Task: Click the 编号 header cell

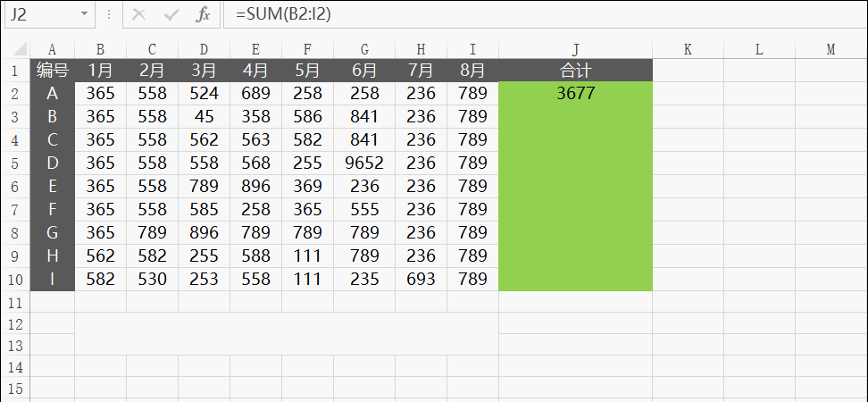Action: pyautogui.click(x=52, y=71)
